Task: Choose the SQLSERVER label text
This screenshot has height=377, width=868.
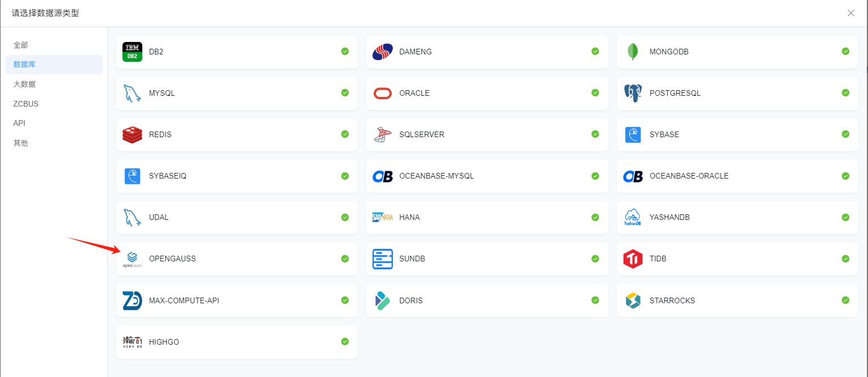Action: [x=422, y=134]
